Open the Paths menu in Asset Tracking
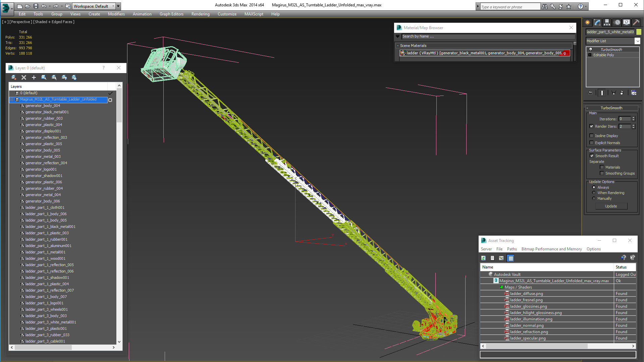Viewport: 644px width, 362px height. pyautogui.click(x=512, y=249)
